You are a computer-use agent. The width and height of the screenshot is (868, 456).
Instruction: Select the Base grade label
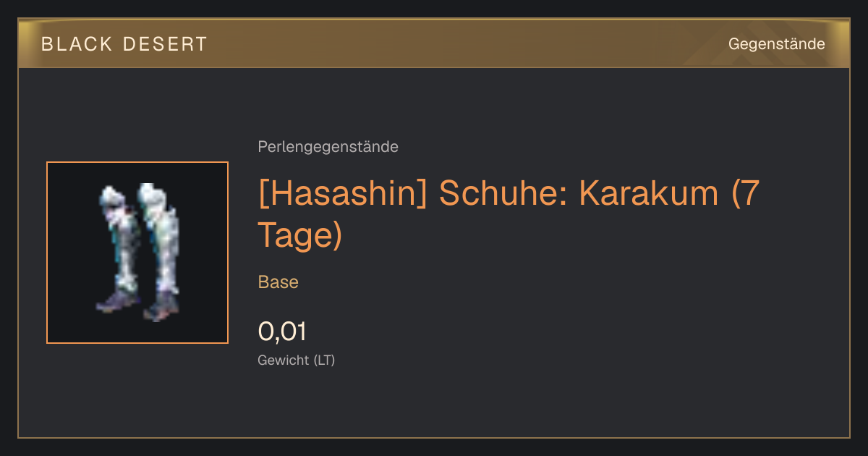[278, 282]
